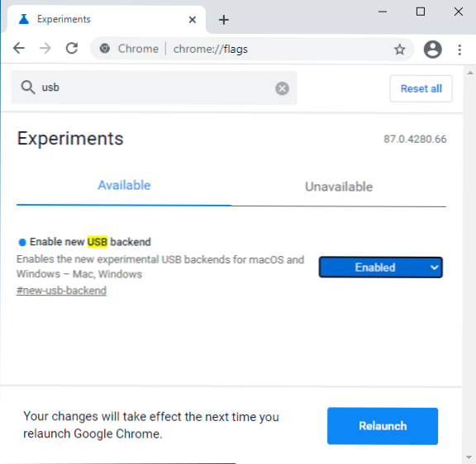Click the Reset all button
476x464 pixels.
pyautogui.click(x=421, y=88)
